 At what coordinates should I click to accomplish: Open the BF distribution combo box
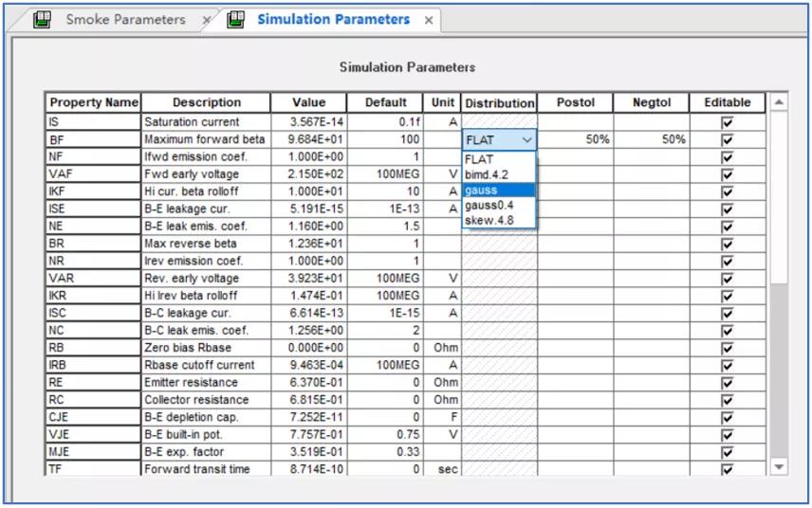[x=499, y=139]
